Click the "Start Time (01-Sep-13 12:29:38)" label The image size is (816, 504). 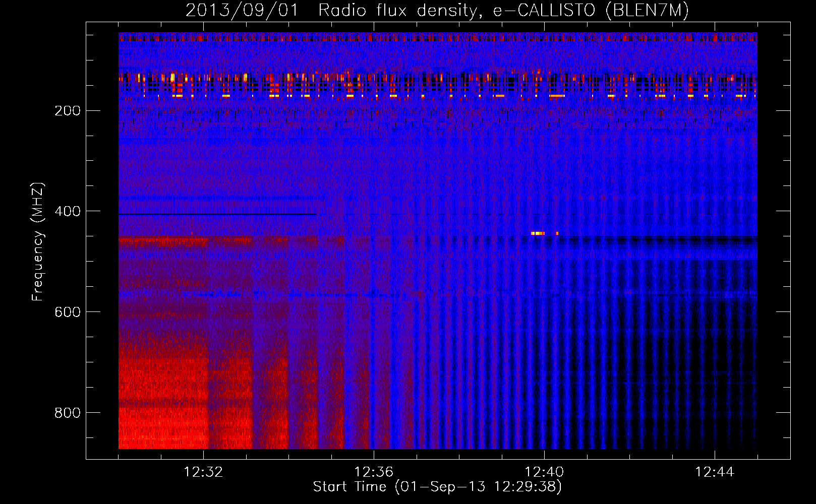[437, 487]
